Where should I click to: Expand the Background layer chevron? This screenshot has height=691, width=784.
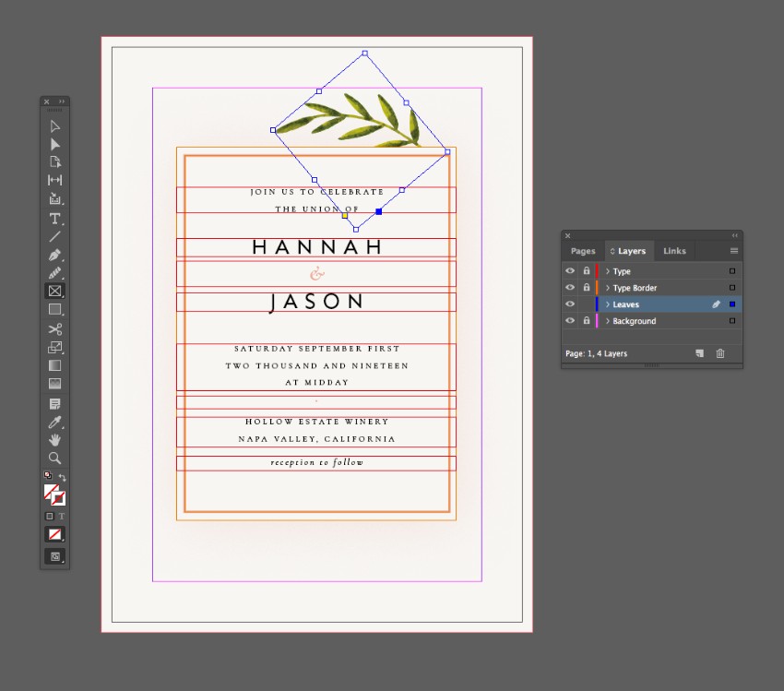click(x=608, y=320)
